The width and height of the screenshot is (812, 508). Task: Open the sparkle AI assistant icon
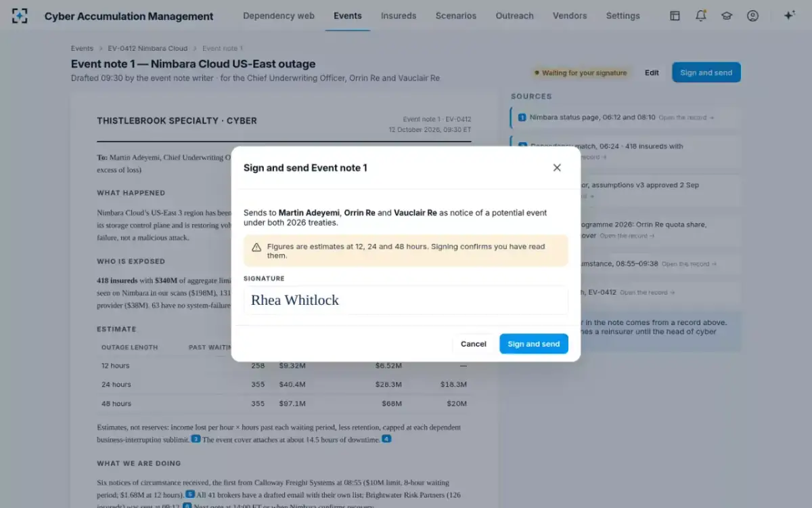789,16
